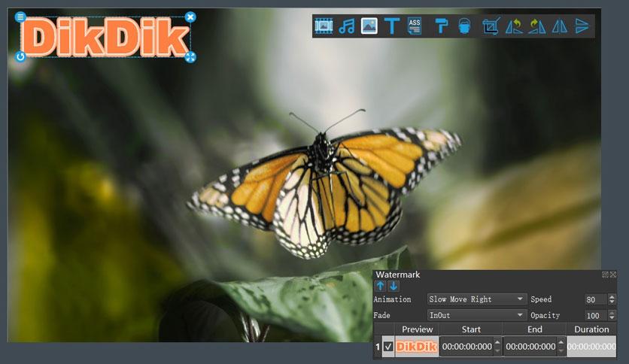629x364 pixels.
Task: Click the Speed value field
Action: [596, 299]
